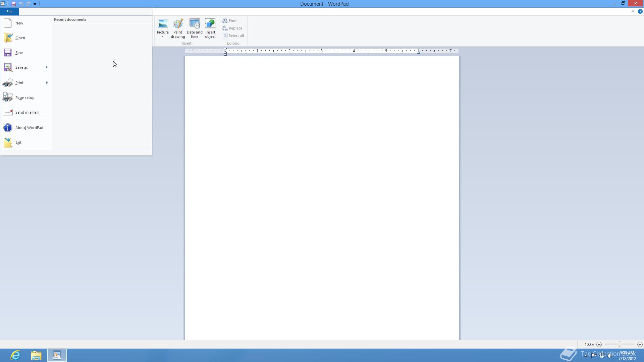Minimize the ribbon with the chevron
This screenshot has width=644, height=362.
[633, 11]
